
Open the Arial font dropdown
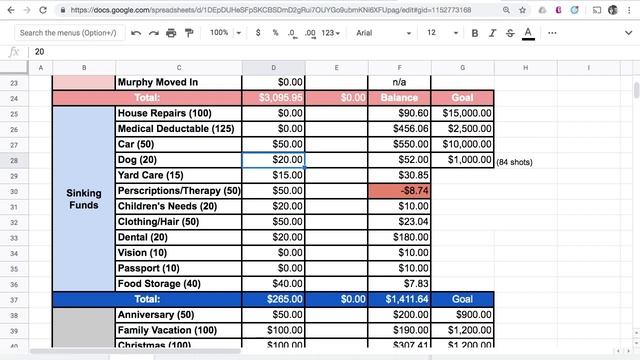pos(383,33)
